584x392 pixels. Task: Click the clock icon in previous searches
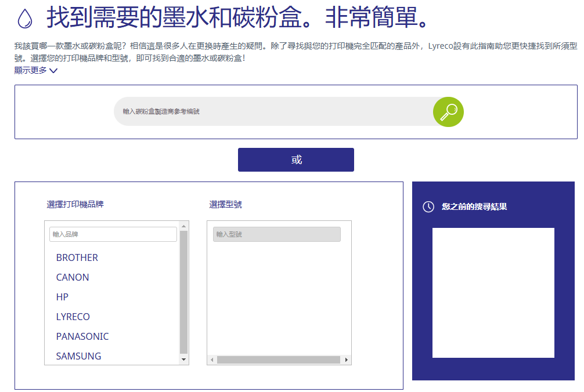[428, 207]
